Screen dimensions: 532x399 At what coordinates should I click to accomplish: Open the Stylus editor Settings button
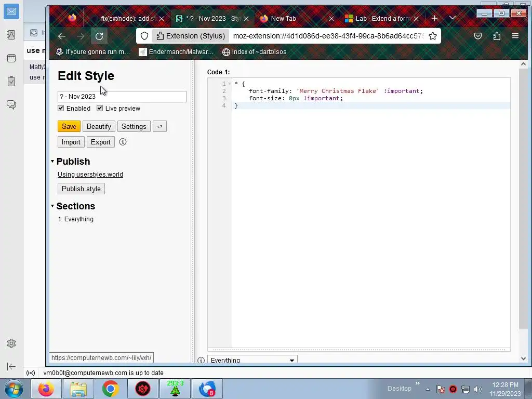pyautogui.click(x=134, y=127)
